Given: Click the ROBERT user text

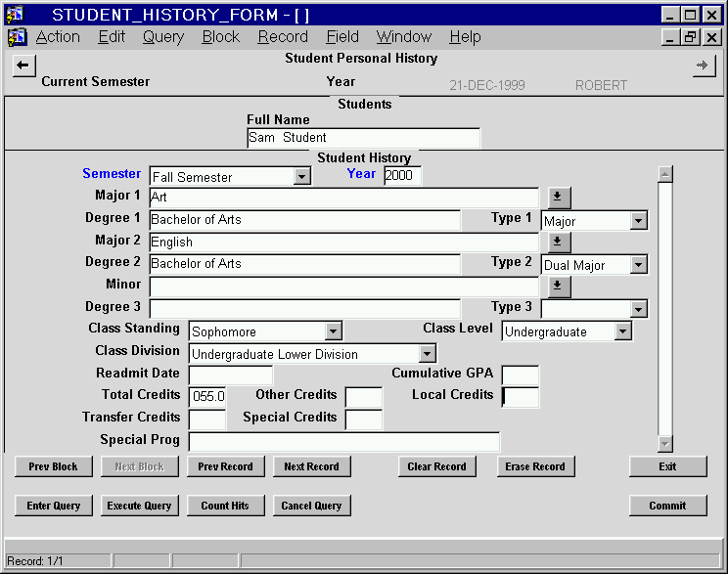Looking at the screenshot, I should tap(601, 85).
